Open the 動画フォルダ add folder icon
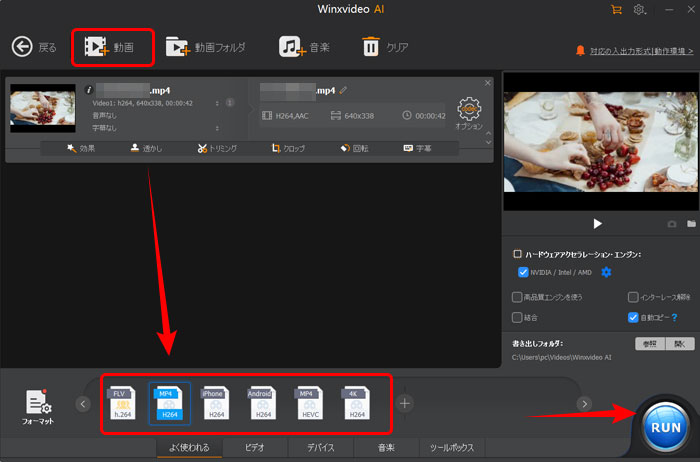700x462 pixels. pos(177,46)
